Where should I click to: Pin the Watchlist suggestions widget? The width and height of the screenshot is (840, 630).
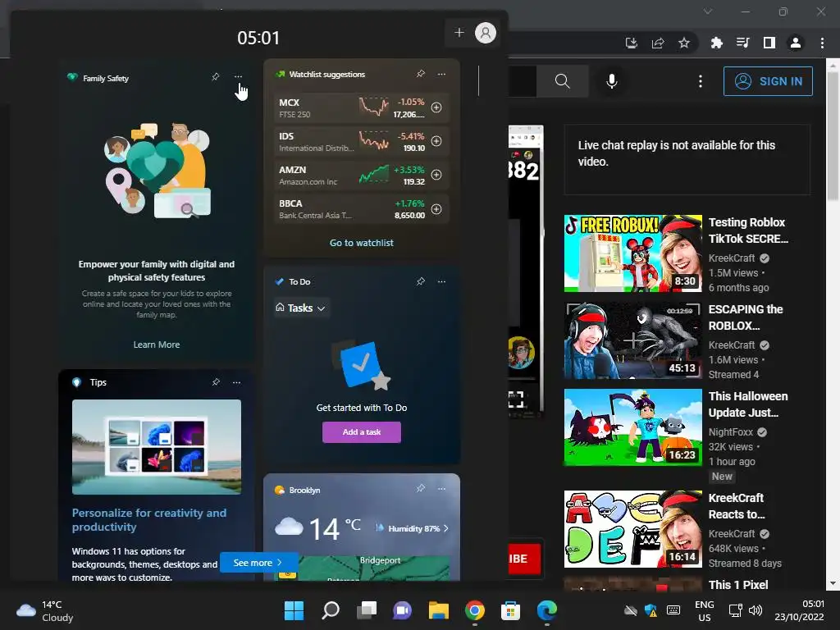tap(421, 74)
